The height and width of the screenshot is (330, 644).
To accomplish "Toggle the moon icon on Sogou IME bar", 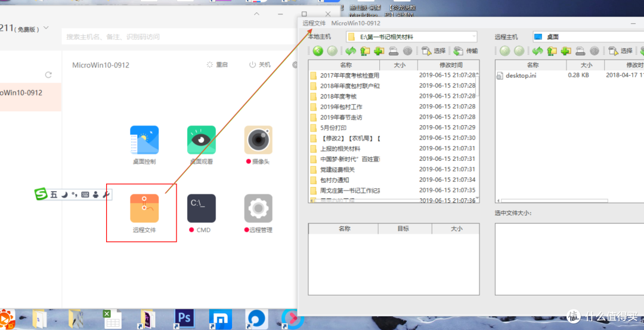I will click(x=64, y=195).
